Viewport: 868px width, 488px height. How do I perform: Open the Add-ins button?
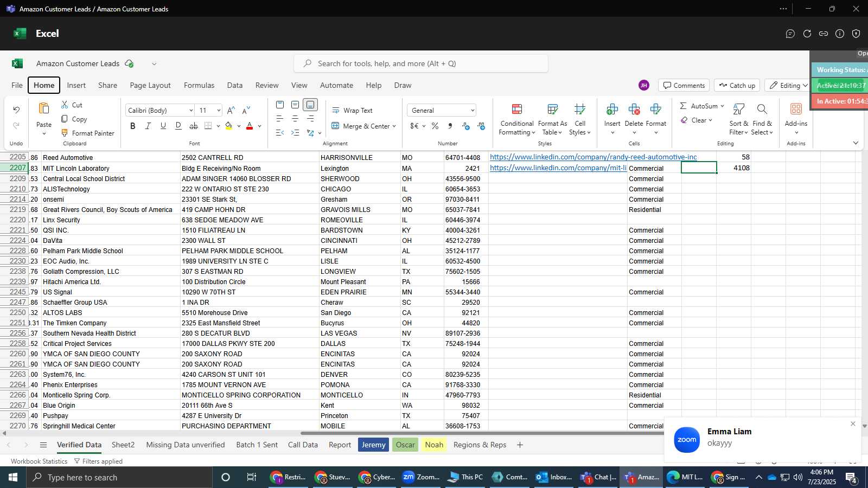[796, 119]
